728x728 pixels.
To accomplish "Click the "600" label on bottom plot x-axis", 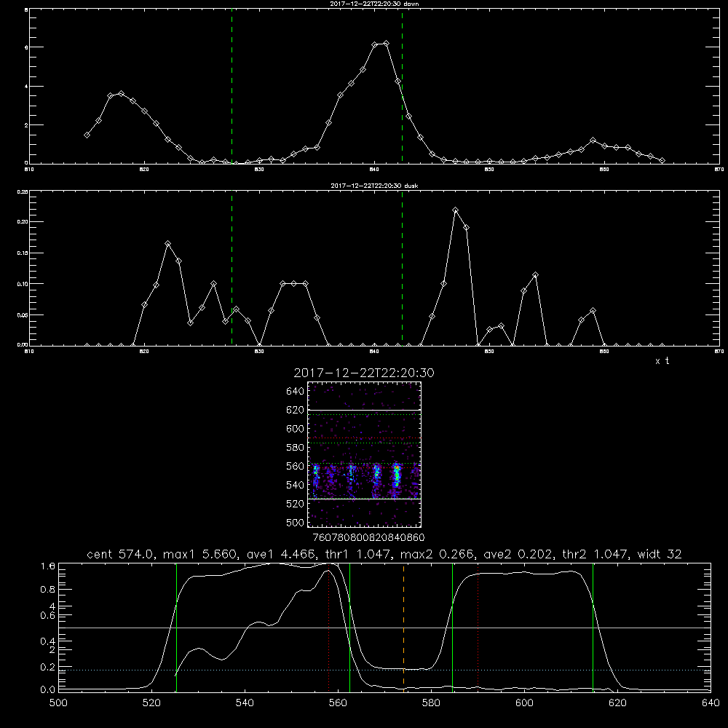I will pos(525,703).
